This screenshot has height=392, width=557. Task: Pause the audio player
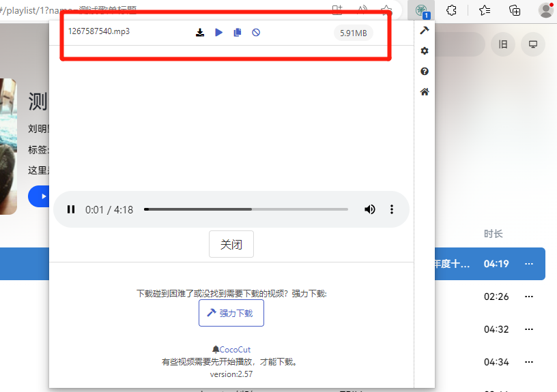click(71, 209)
